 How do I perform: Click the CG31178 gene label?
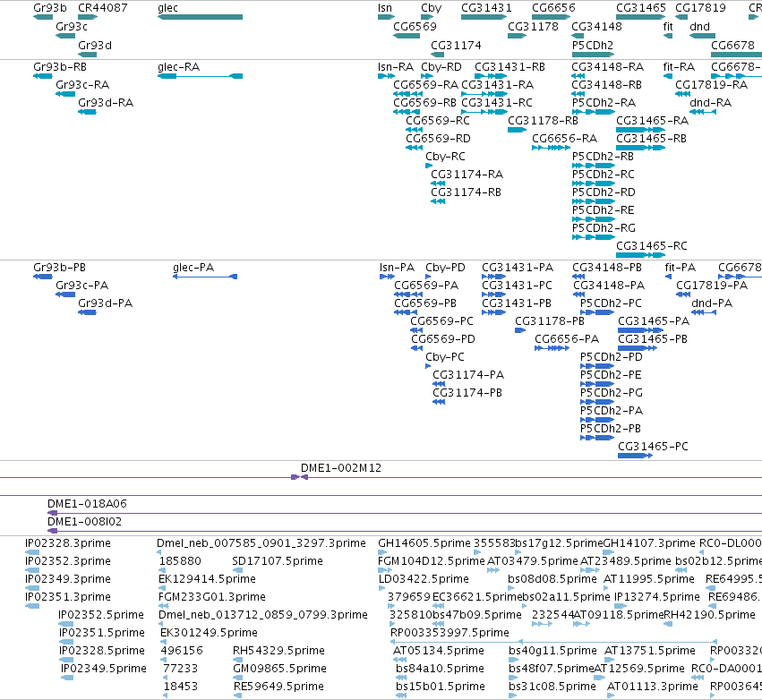pyautogui.click(x=533, y=26)
